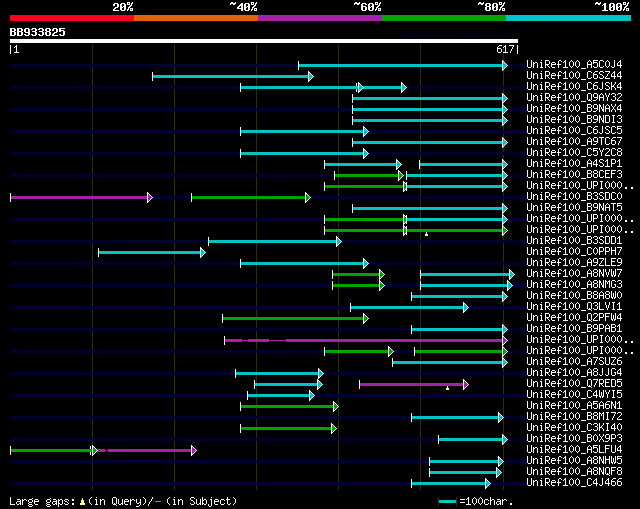Image resolution: width=640 pixels, height=509 pixels.
Task: Open the UniRef100_C6JSK4 hit label
Action: click(x=574, y=86)
